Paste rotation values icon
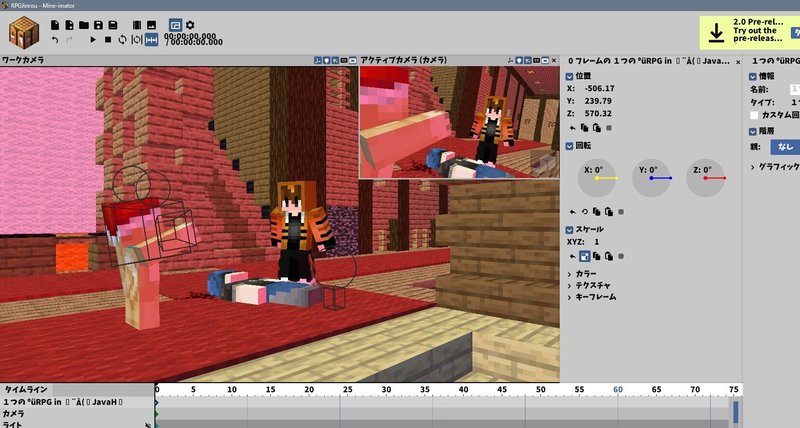Viewport: 800px width, 428px height. point(609,212)
